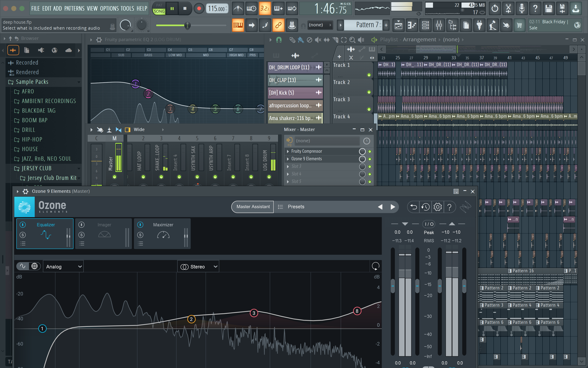
Task: Click EQ node 3 in Ozone Equalizer
Action: point(254,313)
